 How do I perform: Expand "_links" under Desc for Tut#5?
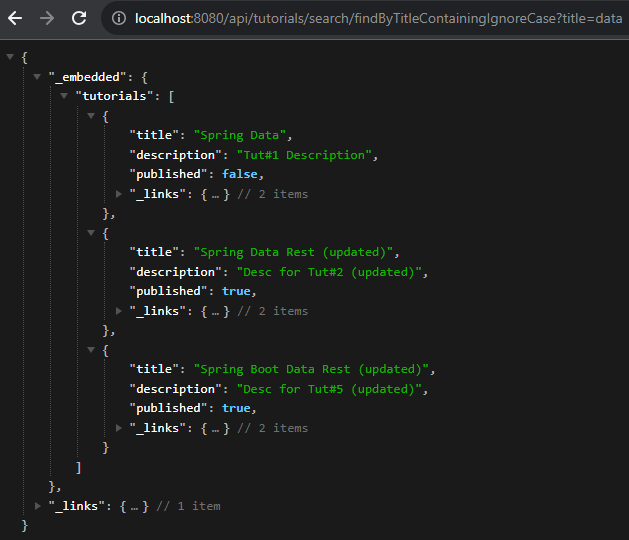[119, 428]
